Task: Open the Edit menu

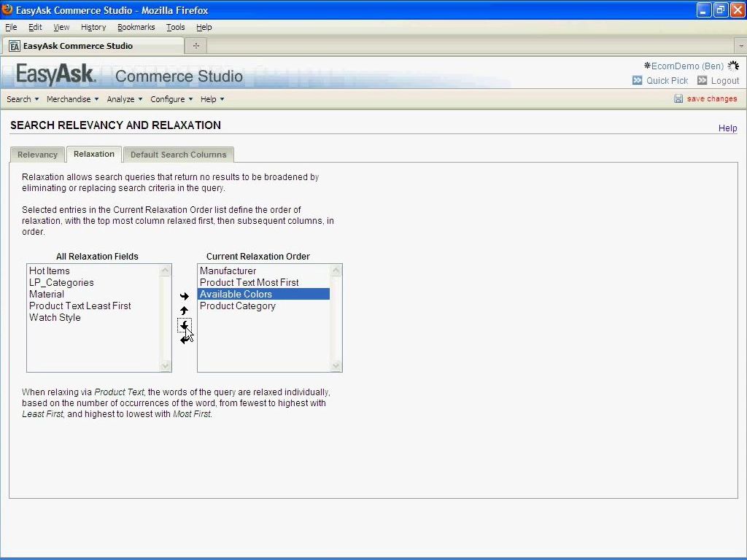Action: [35, 27]
